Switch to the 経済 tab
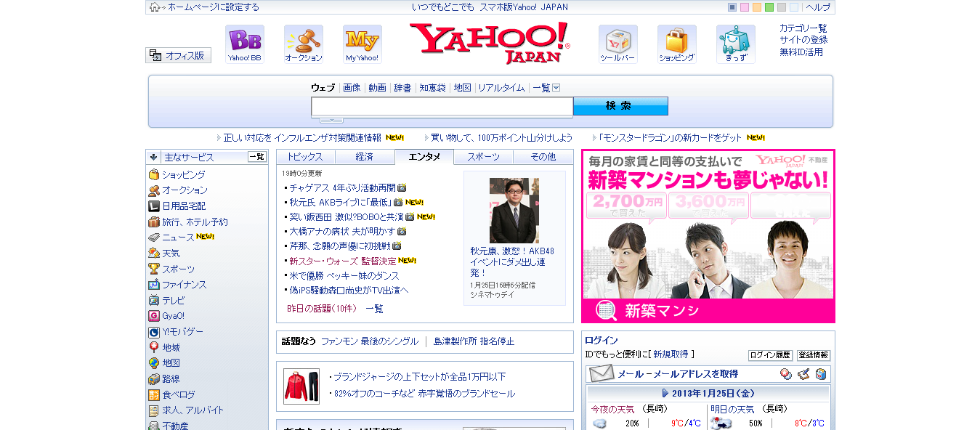Viewport: 980px width, 430px height. [x=365, y=157]
